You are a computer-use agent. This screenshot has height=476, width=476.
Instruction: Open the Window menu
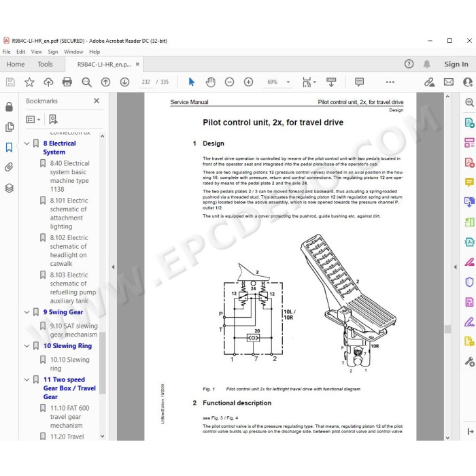click(73, 52)
